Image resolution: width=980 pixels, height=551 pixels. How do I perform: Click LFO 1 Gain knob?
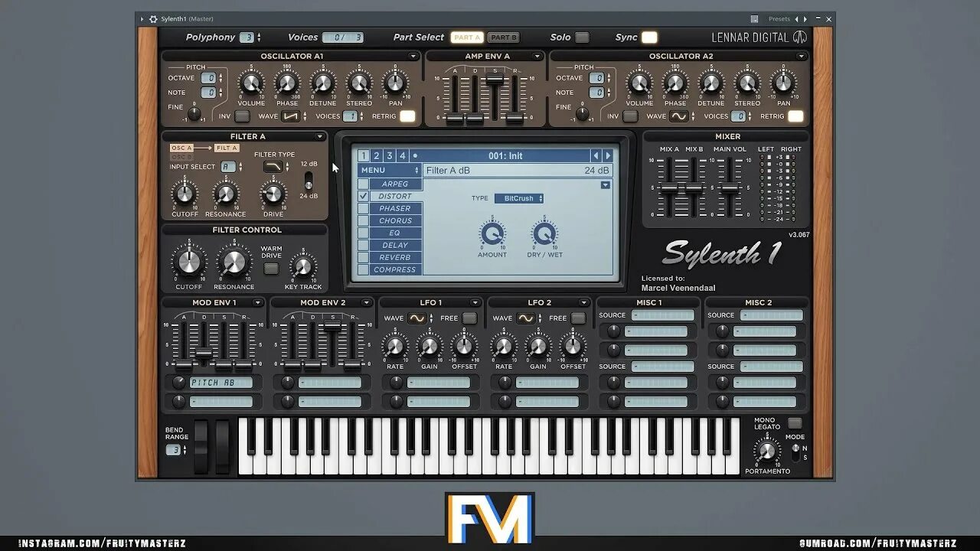click(x=430, y=347)
